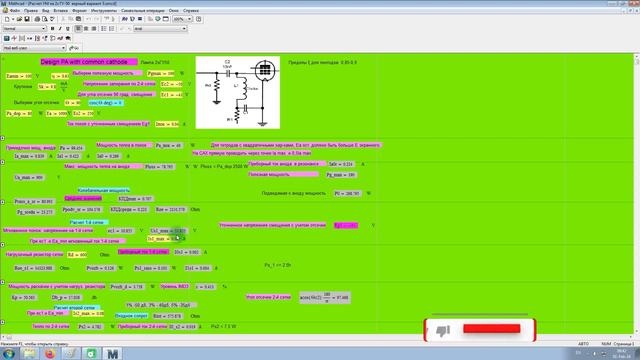This screenshot has height=360, width=640.
Task: Open the Graph toolbar palette
Action: pyautogui.click(x=14, y=38)
